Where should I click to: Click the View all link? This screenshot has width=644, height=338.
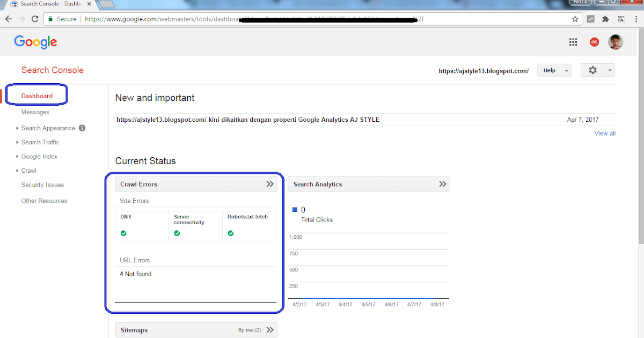coord(605,133)
